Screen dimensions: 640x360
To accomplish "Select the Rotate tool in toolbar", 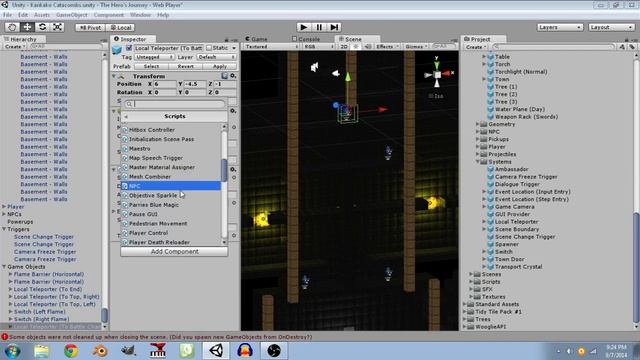I will coord(42,27).
